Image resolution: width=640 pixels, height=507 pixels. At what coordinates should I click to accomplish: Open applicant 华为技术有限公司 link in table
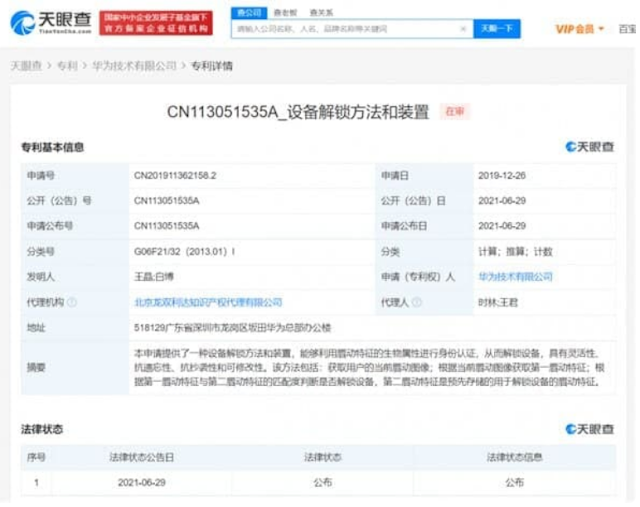pos(516,277)
